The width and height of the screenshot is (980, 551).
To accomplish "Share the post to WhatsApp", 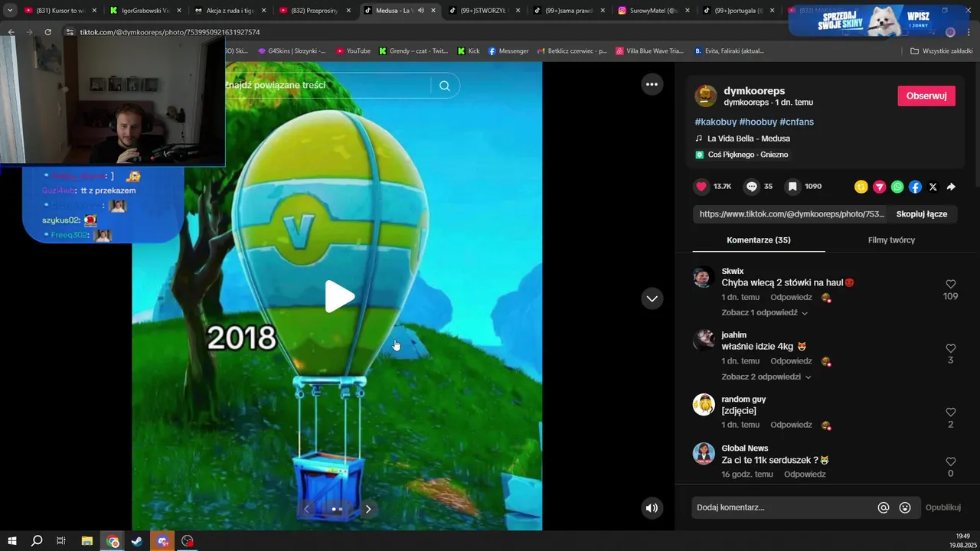I will tap(897, 187).
